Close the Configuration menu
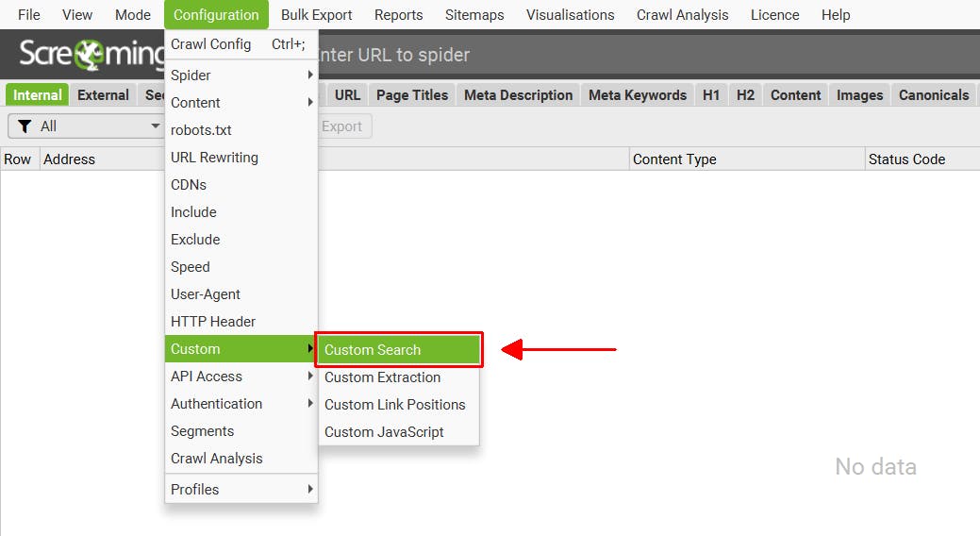 [216, 14]
